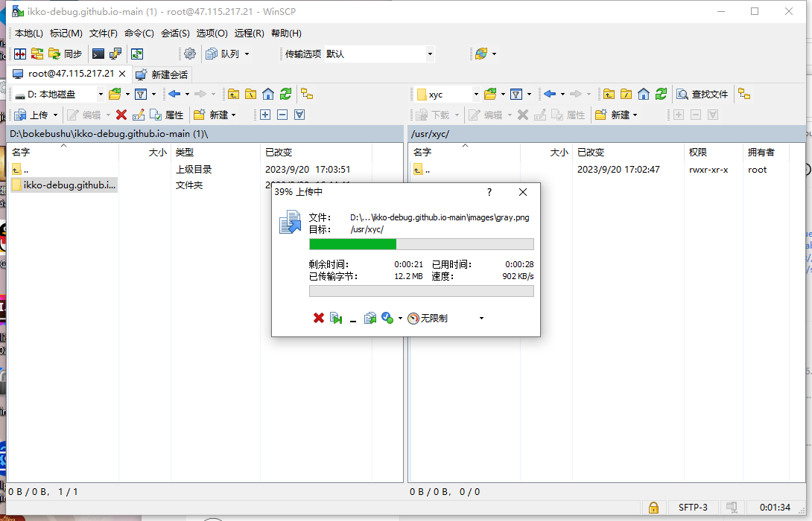Click the preferences gear icon
This screenshot has height=521, width=812.
190,54
